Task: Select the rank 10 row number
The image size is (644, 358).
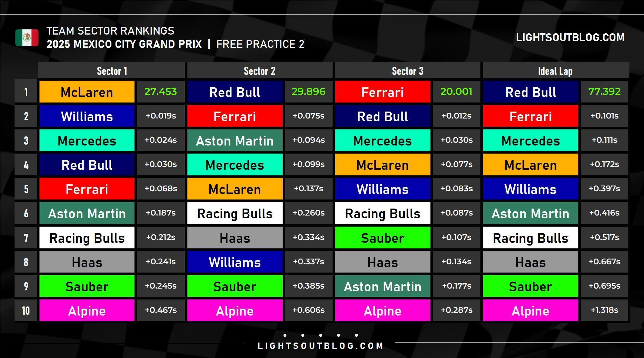Action: [26, 310]
